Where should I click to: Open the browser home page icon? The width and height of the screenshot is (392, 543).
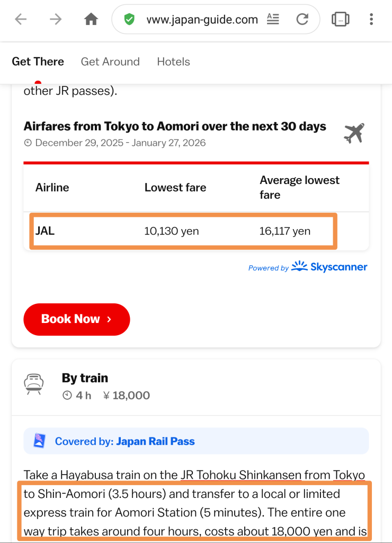91,20
